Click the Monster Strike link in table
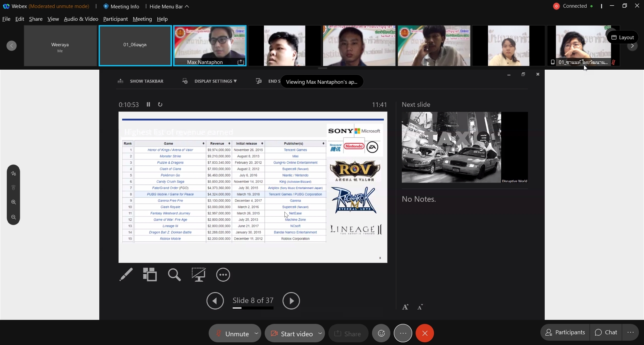 pos(170,156)
